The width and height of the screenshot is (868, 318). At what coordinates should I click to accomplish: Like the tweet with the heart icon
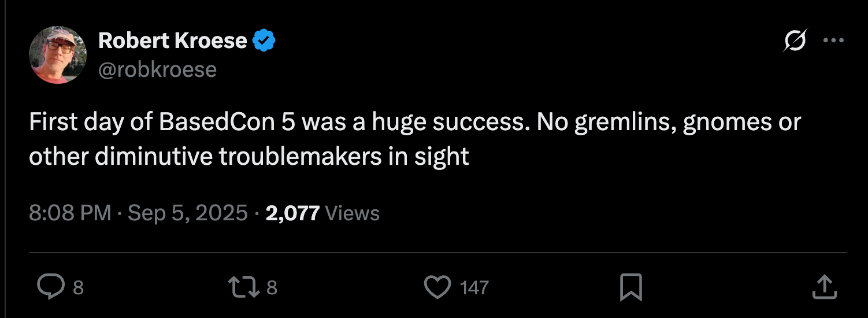[437, 287]
